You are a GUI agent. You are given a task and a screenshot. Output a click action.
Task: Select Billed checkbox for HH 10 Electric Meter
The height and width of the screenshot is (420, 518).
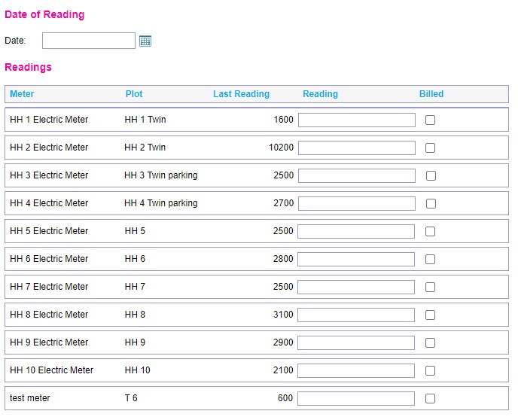[430, 370]
